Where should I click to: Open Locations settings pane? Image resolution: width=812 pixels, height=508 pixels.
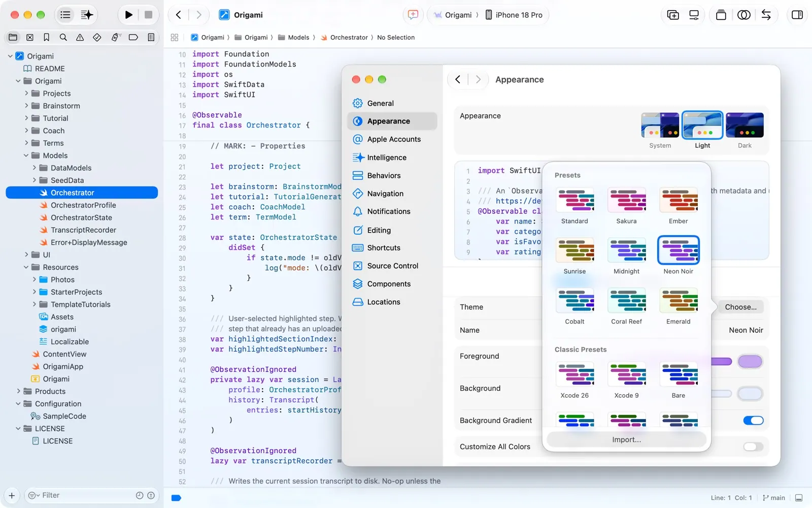pos(392,302)
